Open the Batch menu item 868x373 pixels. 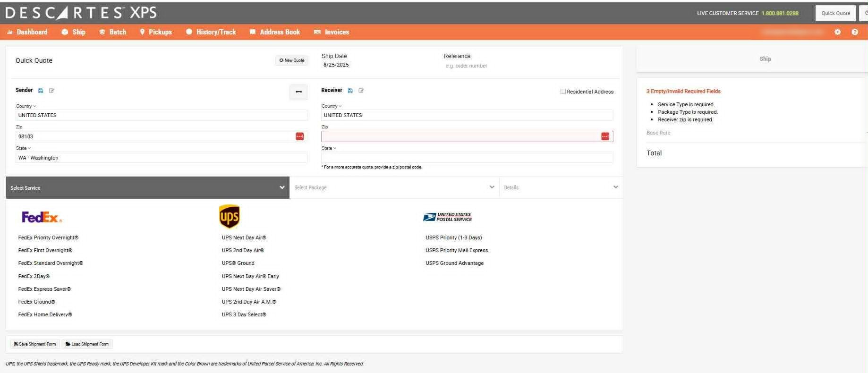pos(113,32)
